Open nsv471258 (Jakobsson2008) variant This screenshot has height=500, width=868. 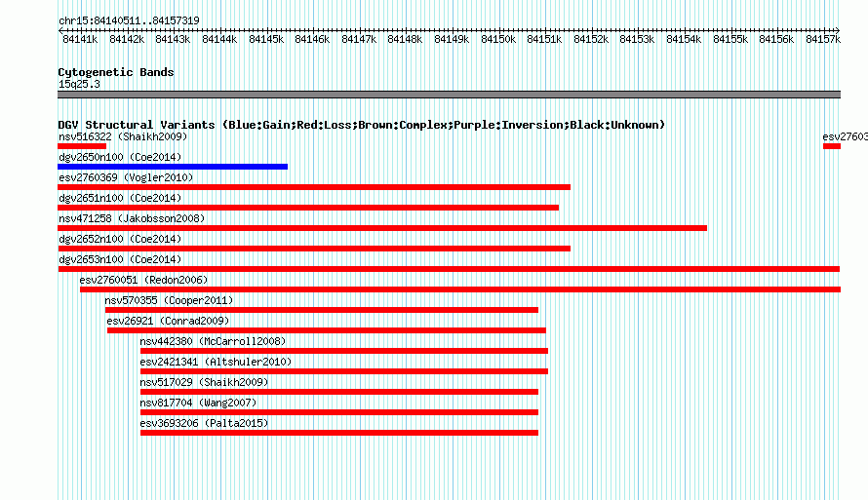pyautogui.click(x=132, y=218)
